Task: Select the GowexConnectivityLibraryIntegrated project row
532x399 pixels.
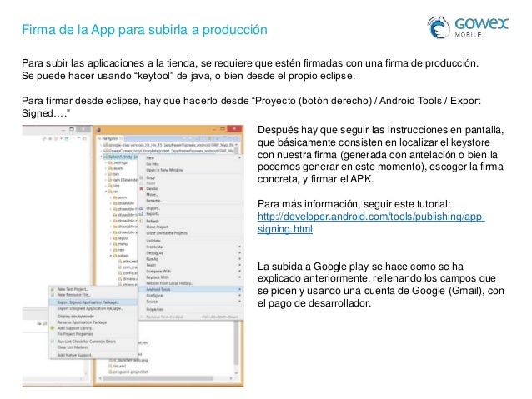Action: (x=168, y=151)
